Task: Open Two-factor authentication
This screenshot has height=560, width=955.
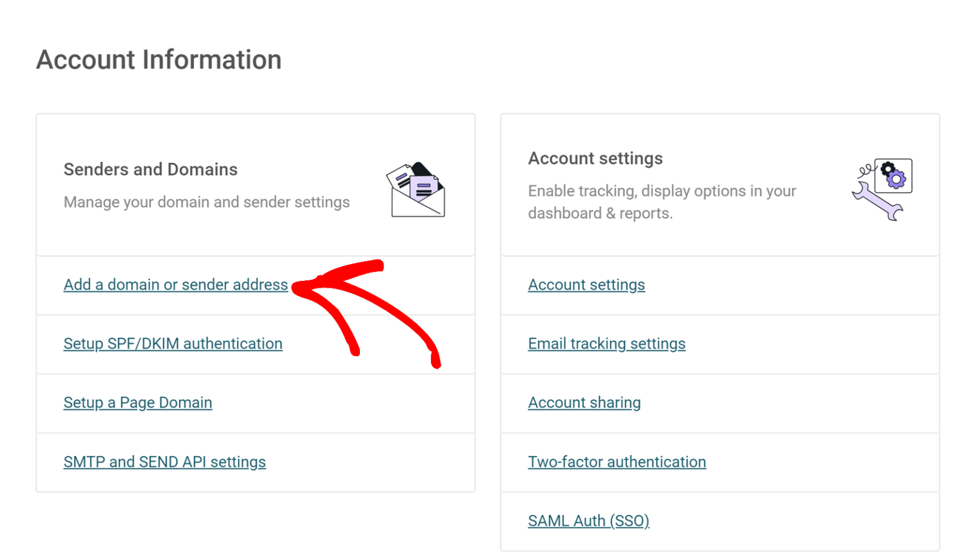Action: pos(616,462)
